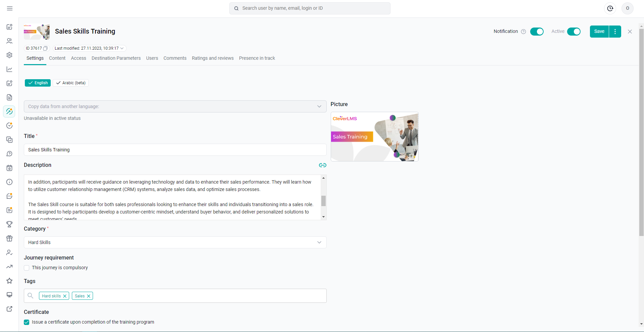644x332 pixels.
Task: Click the description scrollbar up arrow
Action: tap(323, 178)
